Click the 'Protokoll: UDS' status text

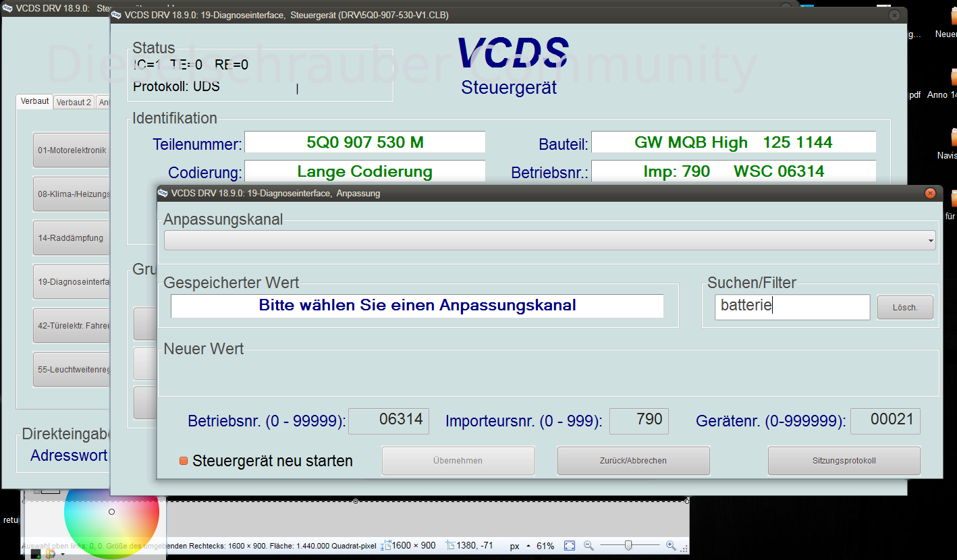pyautogui.click(x=176, y=86)
